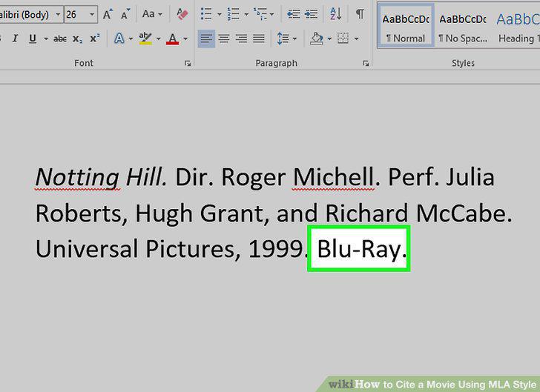This screenshot has width=540, height=392.
Task: Open the highlight color dropdown arrow
Action: [x=158, y=39]
